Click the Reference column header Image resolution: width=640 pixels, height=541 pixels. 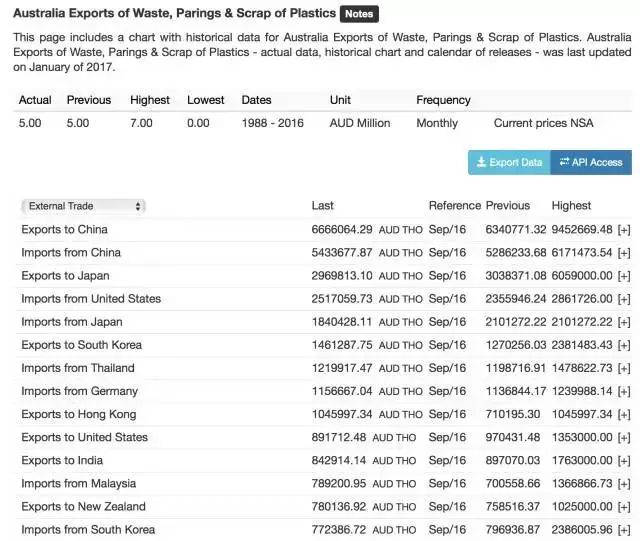coord(455,205)
